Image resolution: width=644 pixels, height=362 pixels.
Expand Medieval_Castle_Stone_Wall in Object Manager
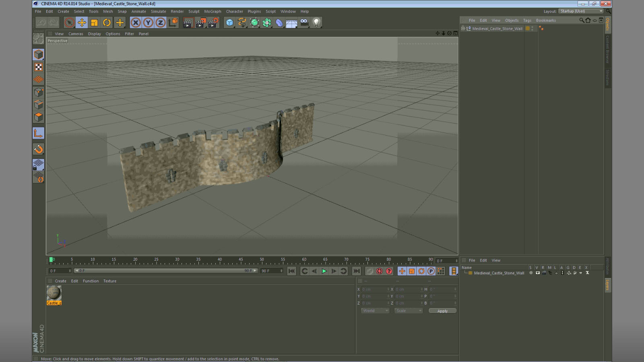pyautogui.click(x=463, y=29)
